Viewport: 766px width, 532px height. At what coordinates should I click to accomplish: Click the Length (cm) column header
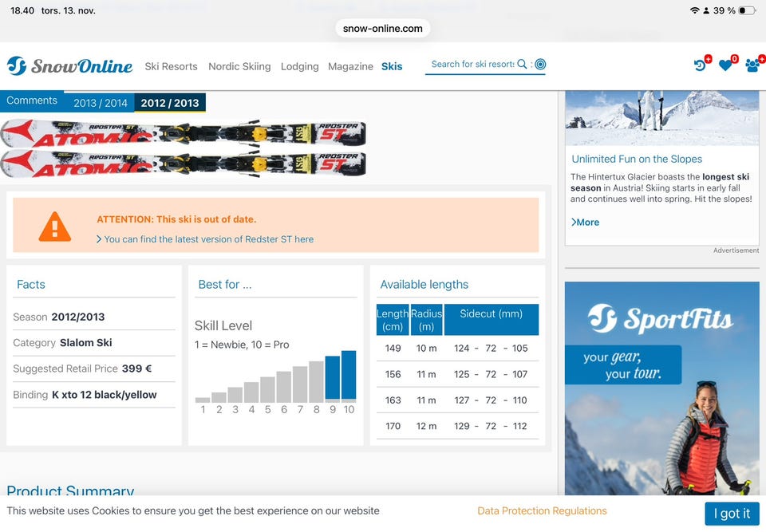[x=393, y=320]
